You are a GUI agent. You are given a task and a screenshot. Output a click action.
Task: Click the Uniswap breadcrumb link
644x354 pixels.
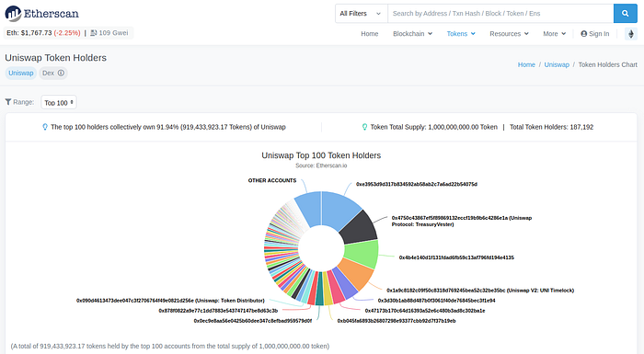coord(557,65)
